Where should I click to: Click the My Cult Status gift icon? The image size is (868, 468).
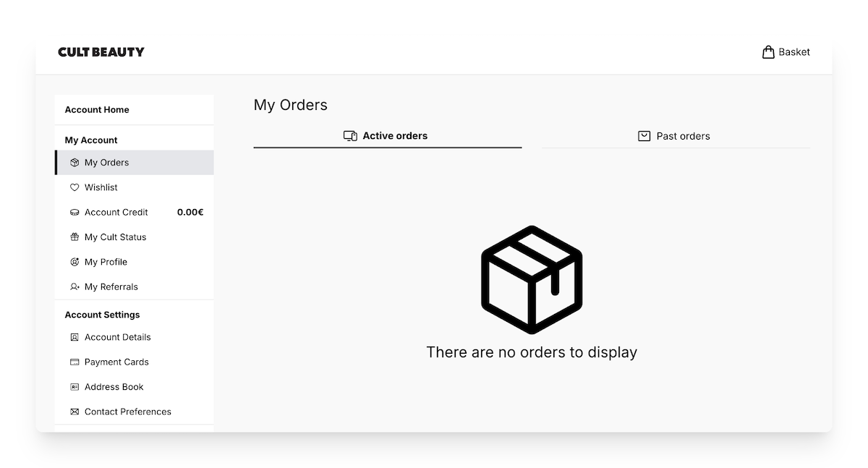tap(75, 237)
